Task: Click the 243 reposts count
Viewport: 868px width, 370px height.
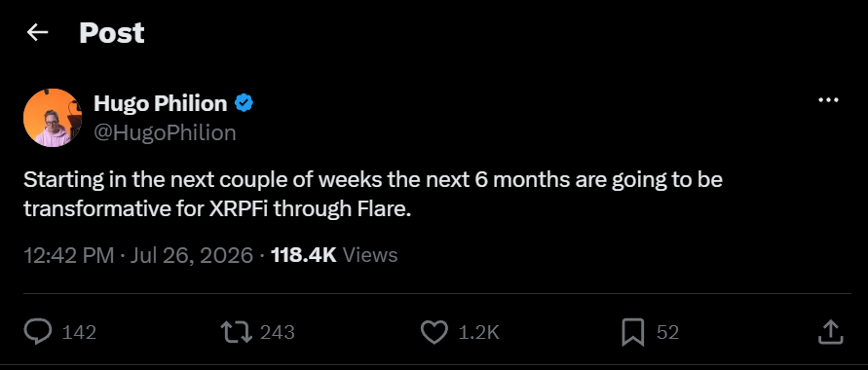Action: (278, 332)
